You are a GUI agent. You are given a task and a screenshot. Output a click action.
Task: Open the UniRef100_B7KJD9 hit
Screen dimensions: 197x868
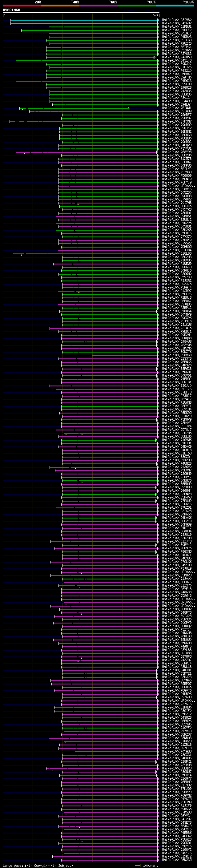click(177, 789)
